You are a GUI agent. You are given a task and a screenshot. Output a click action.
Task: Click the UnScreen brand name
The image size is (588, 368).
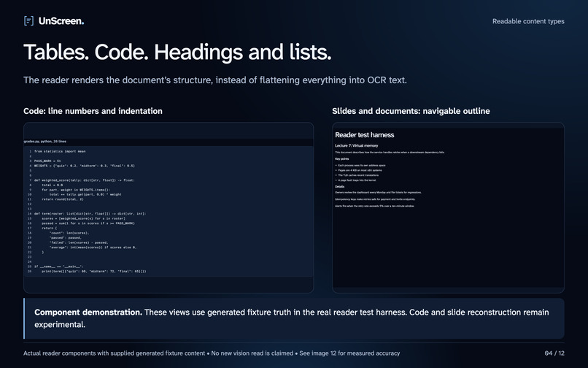pos(61,21)
